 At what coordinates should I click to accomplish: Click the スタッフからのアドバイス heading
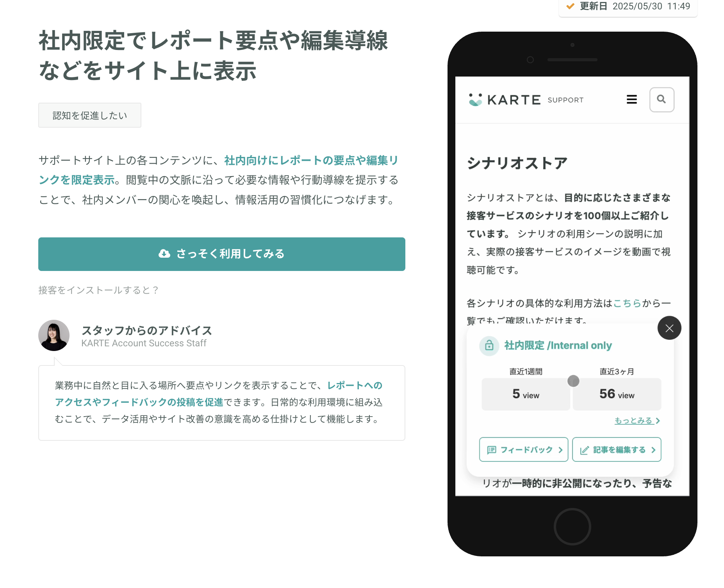click(x=147, y=331)
